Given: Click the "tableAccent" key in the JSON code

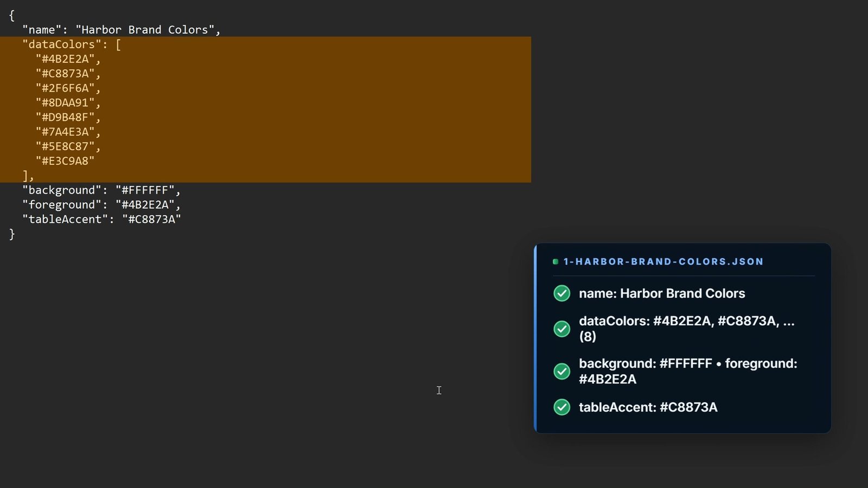Looking at the screenshot, I should pyautogui.click(x=65, y=220).
